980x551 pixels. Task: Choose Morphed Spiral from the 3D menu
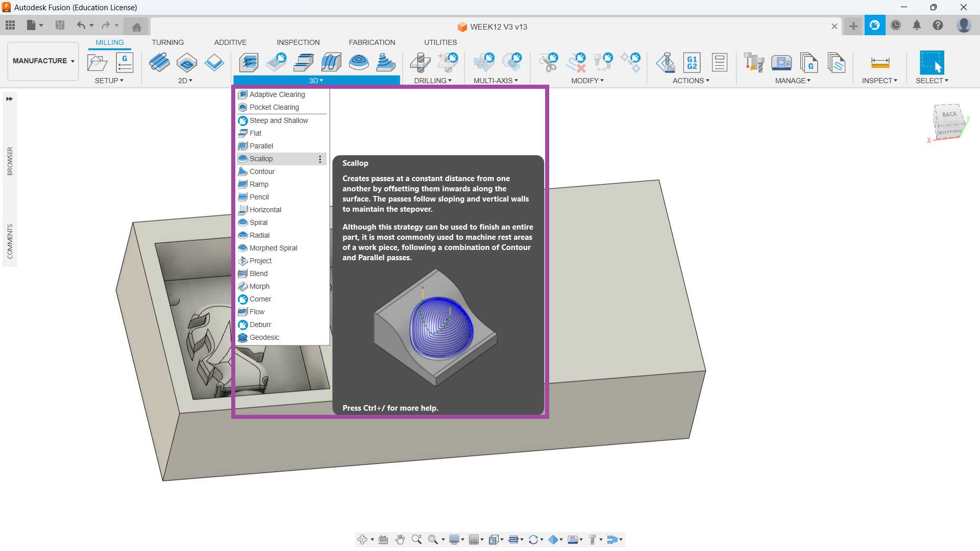coord(273,248)
